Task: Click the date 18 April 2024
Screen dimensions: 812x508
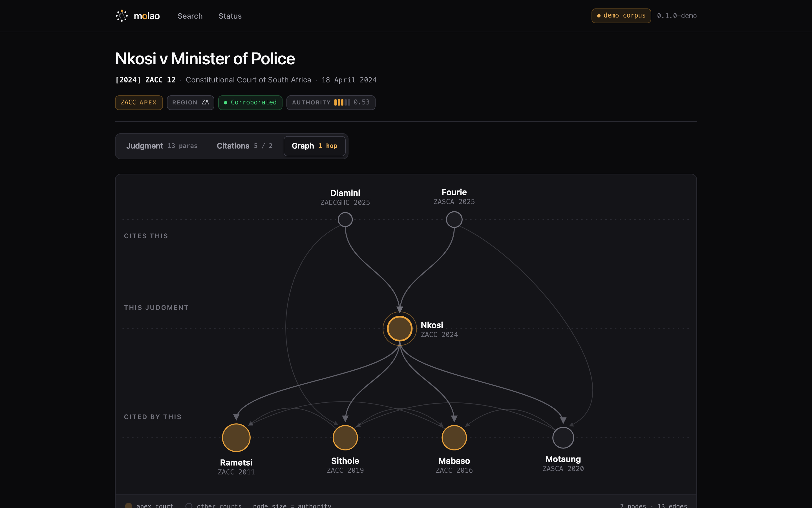Action: click(x=349, y=80)
